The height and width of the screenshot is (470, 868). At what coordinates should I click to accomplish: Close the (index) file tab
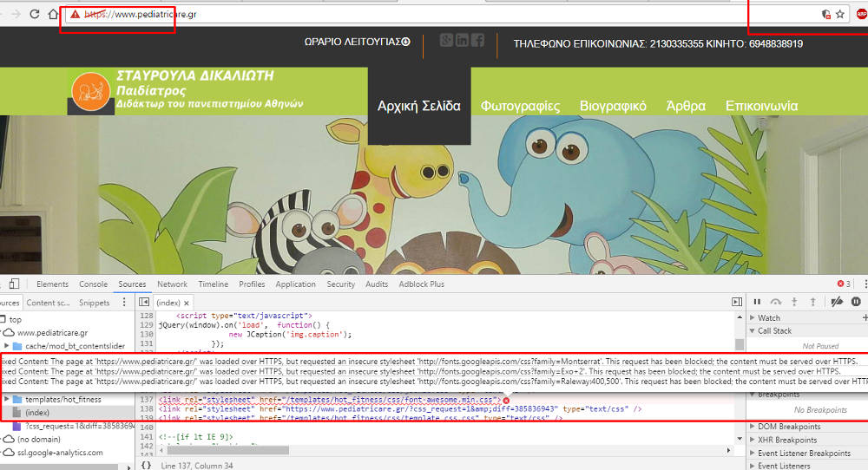(187, 303)
